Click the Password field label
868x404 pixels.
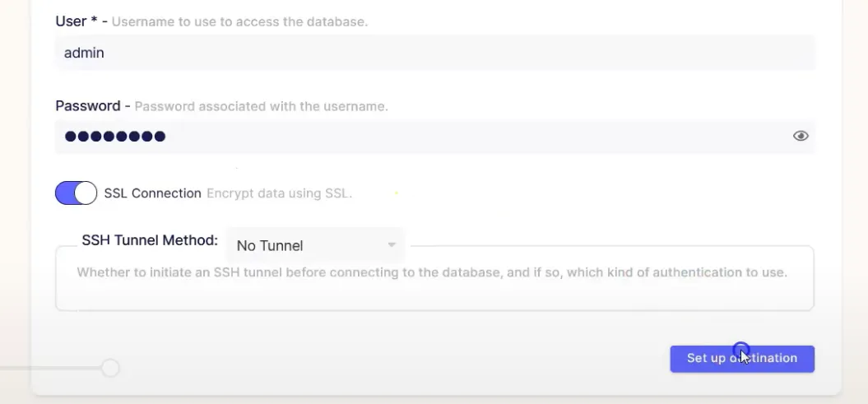tap(88, 105)
